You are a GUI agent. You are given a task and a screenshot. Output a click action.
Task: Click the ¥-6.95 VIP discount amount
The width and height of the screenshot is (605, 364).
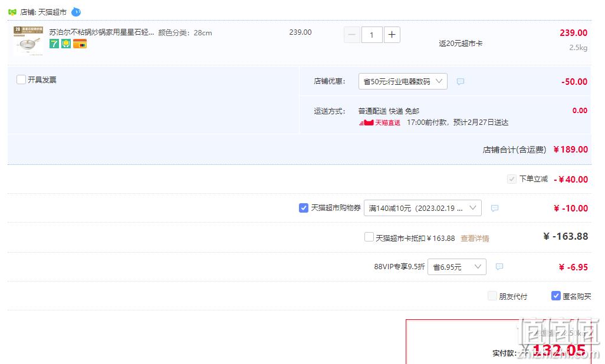[573, 267]
